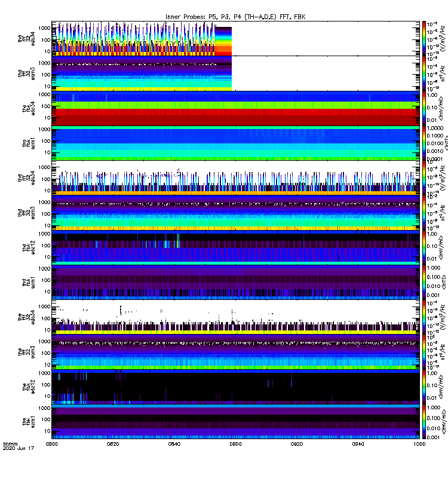Pick the color bar beside thd fff scm3 panel
The height and width of the screenshot is (478, 448).
424,213
